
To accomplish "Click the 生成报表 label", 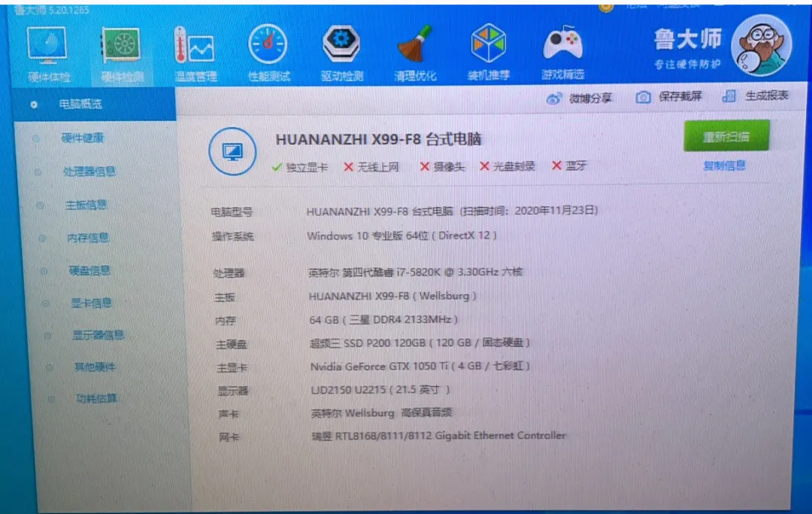I will tap(766, 96).
